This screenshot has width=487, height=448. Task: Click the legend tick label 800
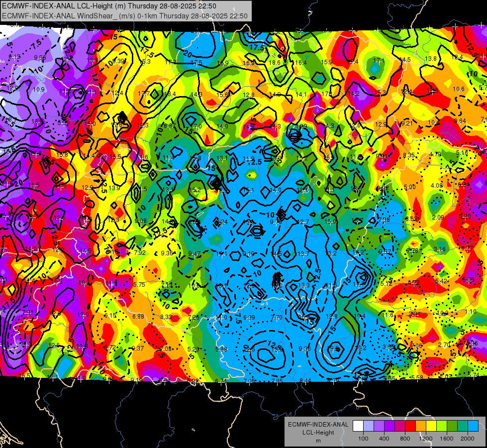(405, 439)
